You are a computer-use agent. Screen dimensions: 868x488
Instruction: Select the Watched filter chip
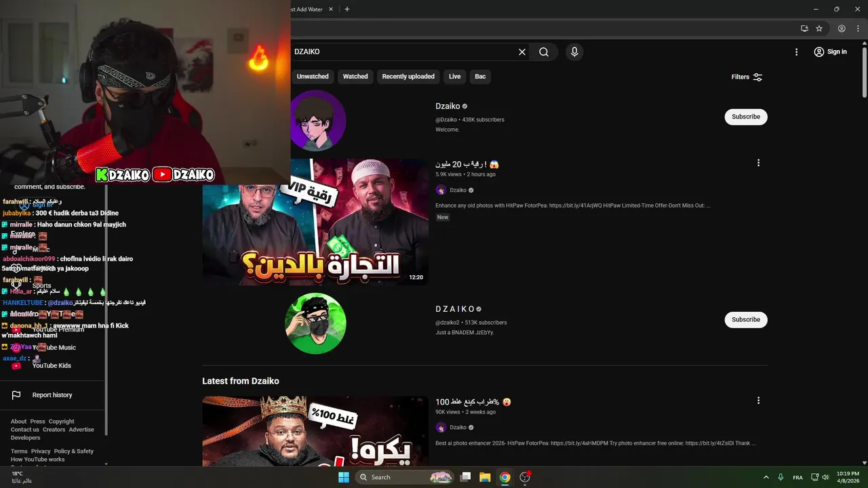click(x=355, y=77)
